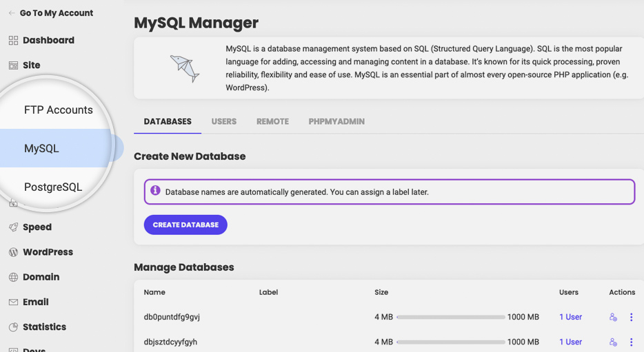Image resolution: width=644 pixels, height=352 pixels.
Task: Click the Domain globe icon
Action: pyautogui.click(x=13, y=277)
